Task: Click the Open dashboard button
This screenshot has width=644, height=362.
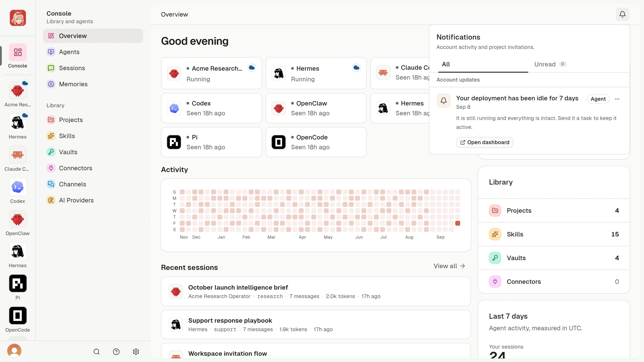Action: pyautogui.click(x=485, y=142)
